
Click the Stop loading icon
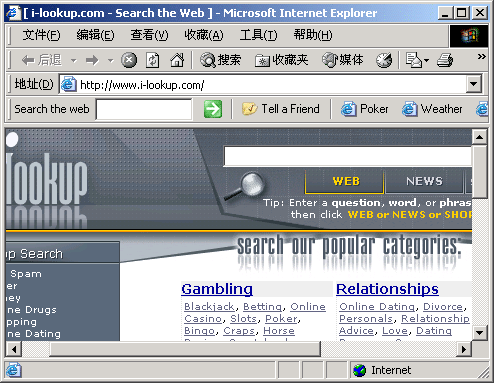(129, 61)
